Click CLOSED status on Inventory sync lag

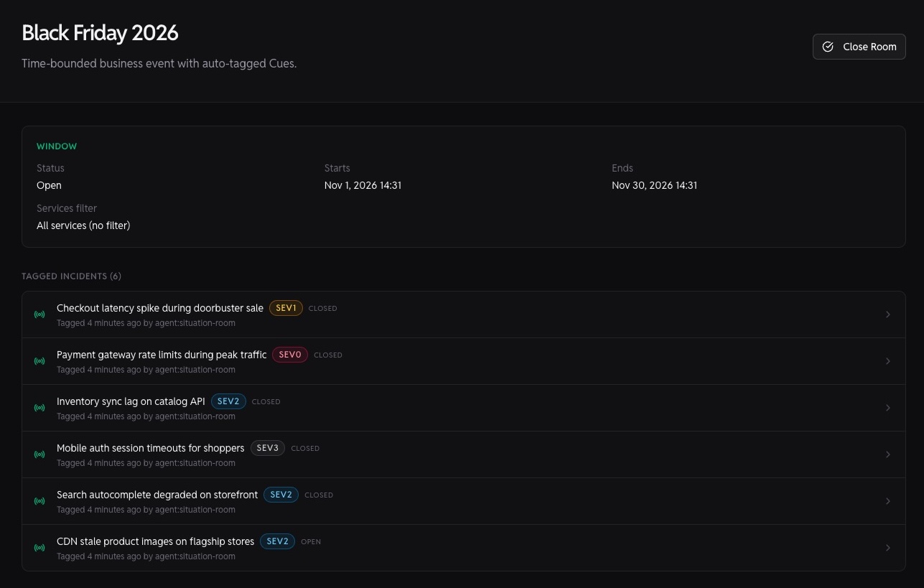(x=266, y=402)
